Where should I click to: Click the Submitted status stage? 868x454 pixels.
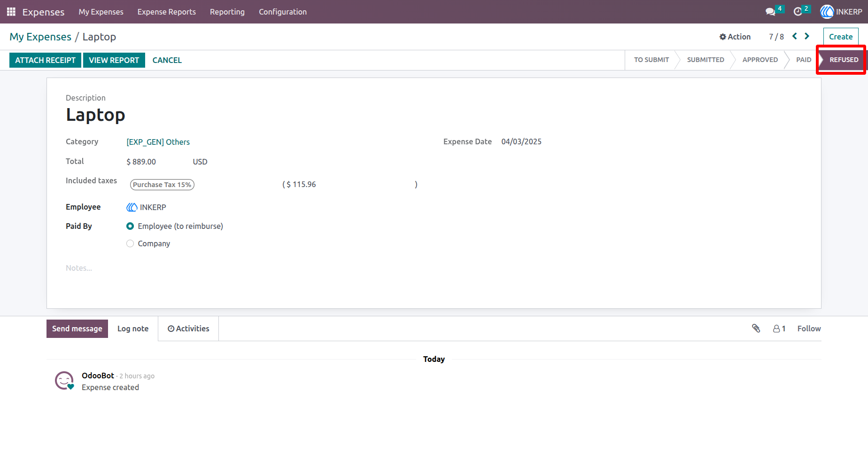pos(705,60)
